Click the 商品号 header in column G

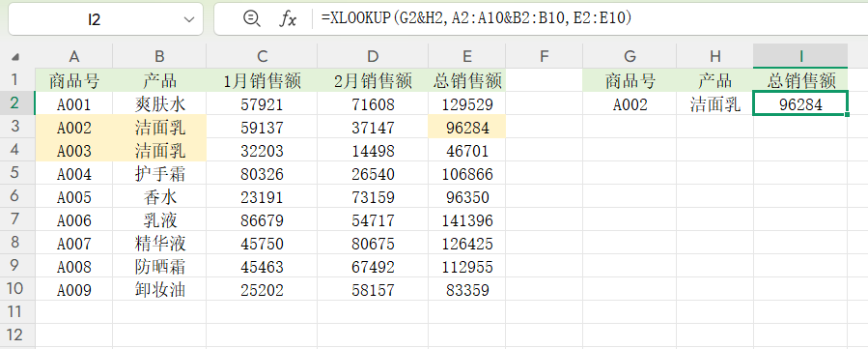(x=630, y=80)
